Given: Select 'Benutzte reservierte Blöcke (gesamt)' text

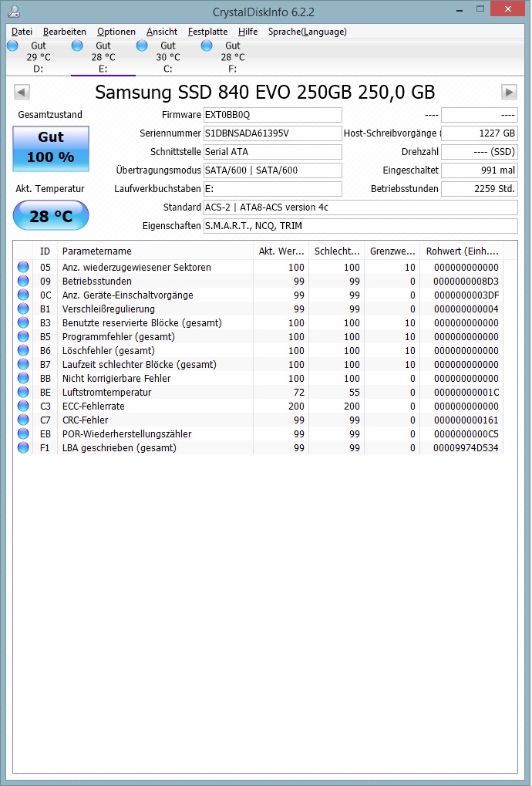Looking at the screenshot, I should 142,323.
